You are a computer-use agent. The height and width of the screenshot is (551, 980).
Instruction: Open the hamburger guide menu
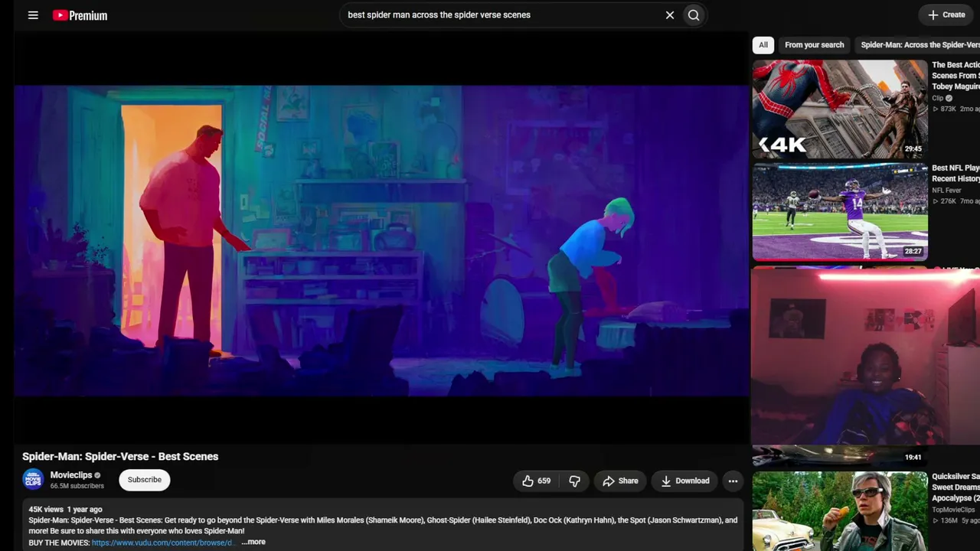pyautogui.click(x=33, y=15)
